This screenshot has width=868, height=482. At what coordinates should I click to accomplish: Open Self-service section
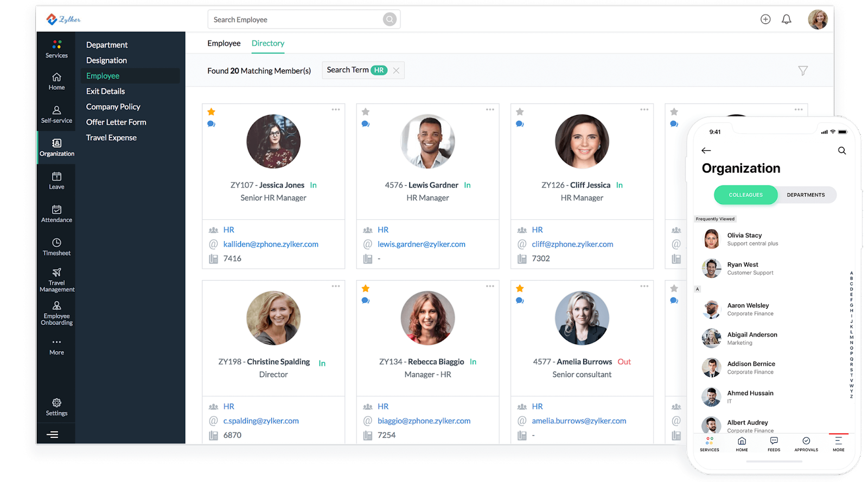click(56, 115)
